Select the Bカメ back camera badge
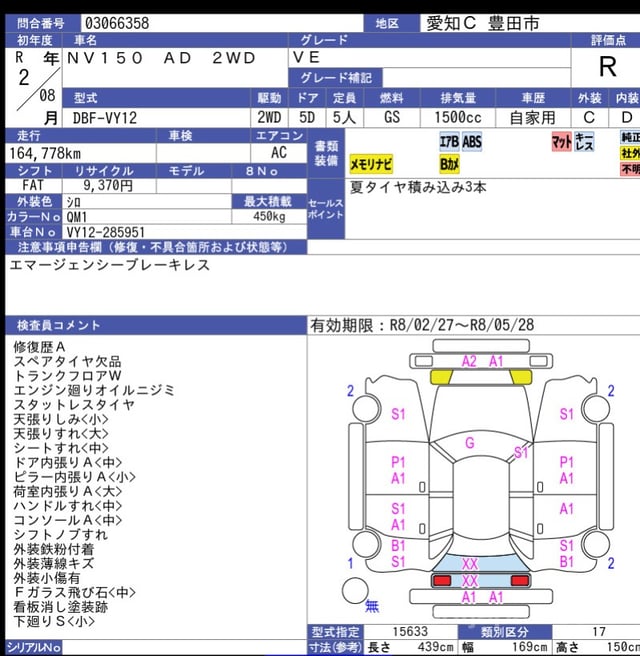Viewport: 640px width, 656px height. pyautogui.click(x=450, y=163)
